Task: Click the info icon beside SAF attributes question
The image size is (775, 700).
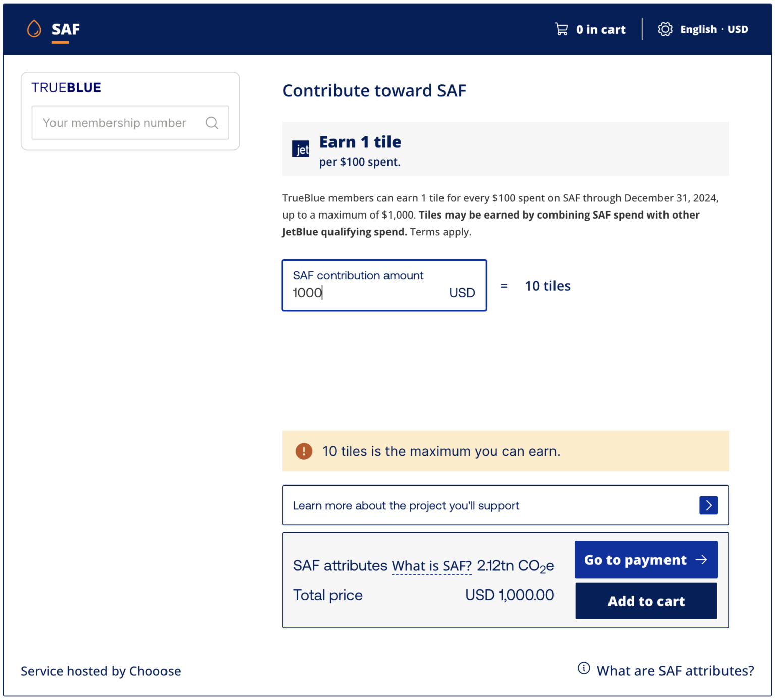Action: pos(584,668)
